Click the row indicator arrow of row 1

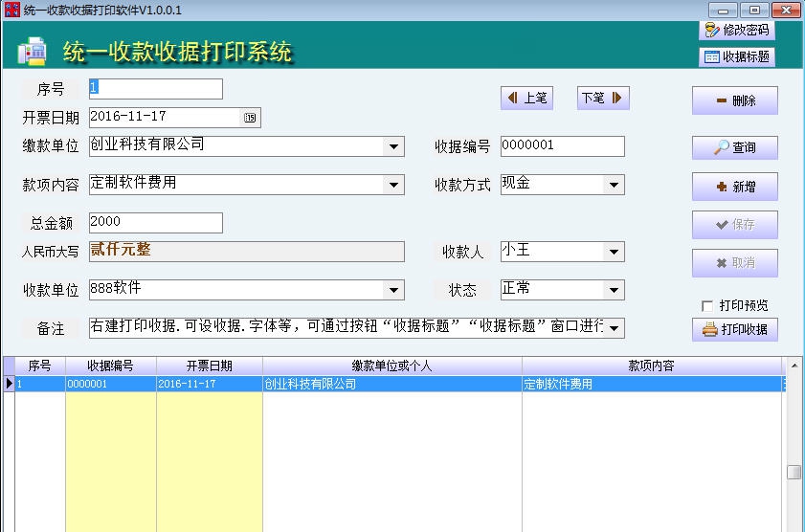(10, 384)
